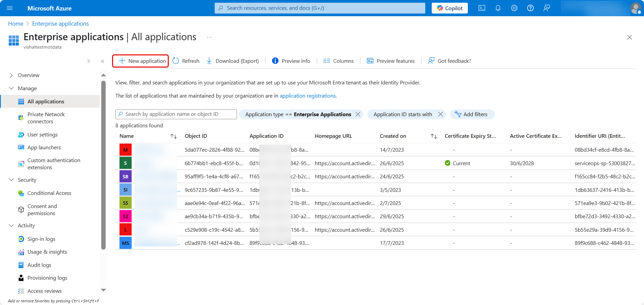The height and width of the screenshot is (305, 644).
Task: Open Sign-in logs in sidebar
Action: click(x=41, y=239)
